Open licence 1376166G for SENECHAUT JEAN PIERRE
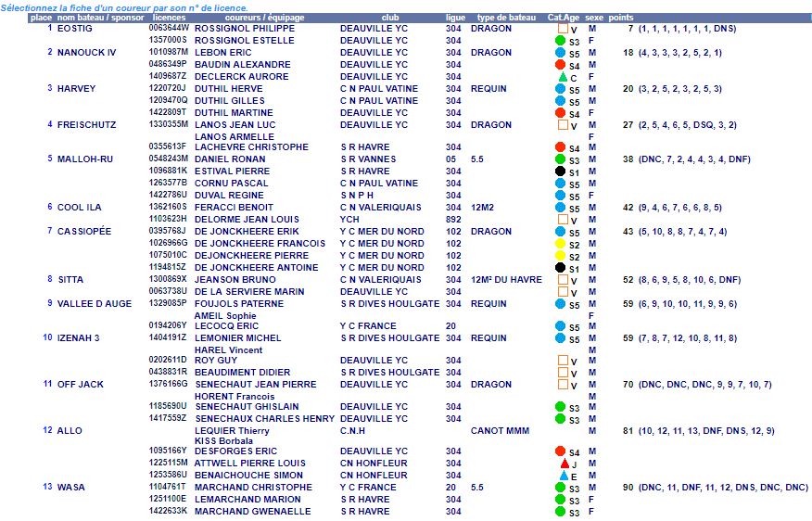Image resolution: width=812 pixels, height=521 pixels. coord(168,384)
